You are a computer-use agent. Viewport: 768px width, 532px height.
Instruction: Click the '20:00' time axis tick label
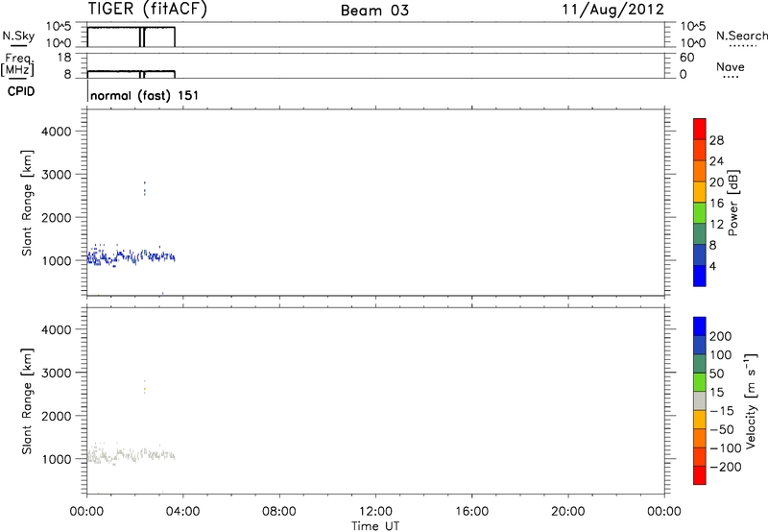568,512
